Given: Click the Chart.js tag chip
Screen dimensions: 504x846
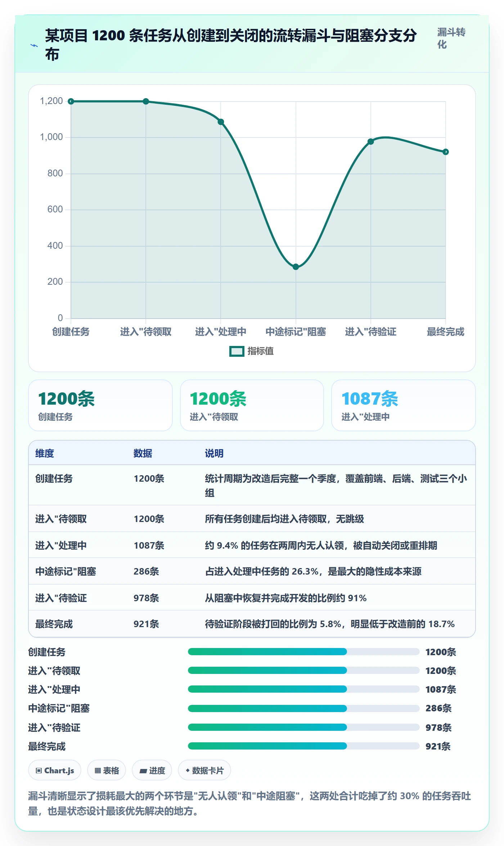Looking at the screenshot, I should [55, 770].
